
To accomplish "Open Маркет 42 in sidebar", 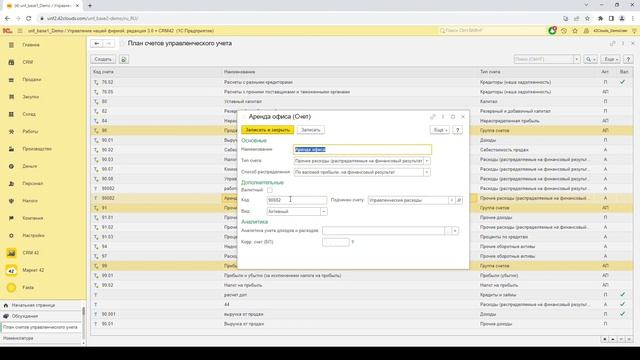I will [33, 270].
